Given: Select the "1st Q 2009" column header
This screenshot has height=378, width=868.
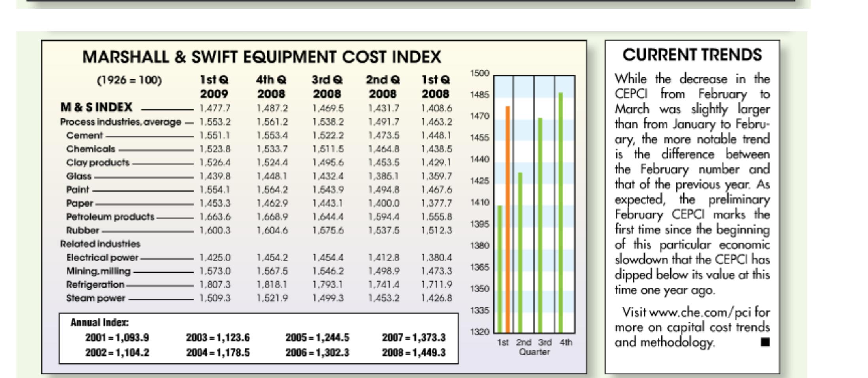Looking at the screenshot, I should (214, 87).
